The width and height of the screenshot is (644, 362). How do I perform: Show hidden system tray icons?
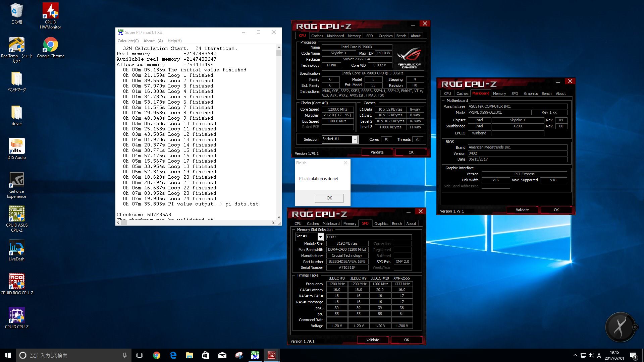575,355
